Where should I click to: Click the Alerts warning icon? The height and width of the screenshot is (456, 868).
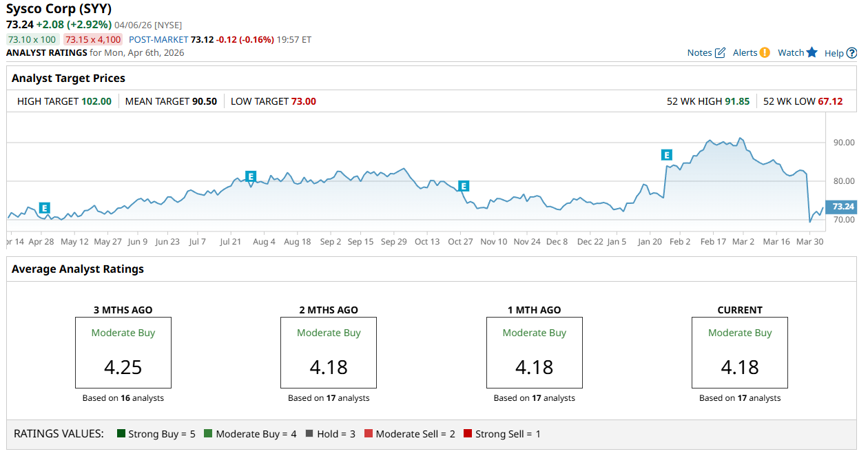[x=765, y=52]
